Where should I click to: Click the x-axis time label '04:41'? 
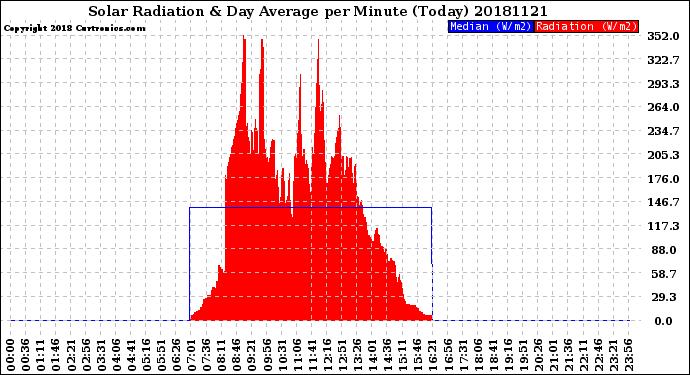(x=131, y=355)
